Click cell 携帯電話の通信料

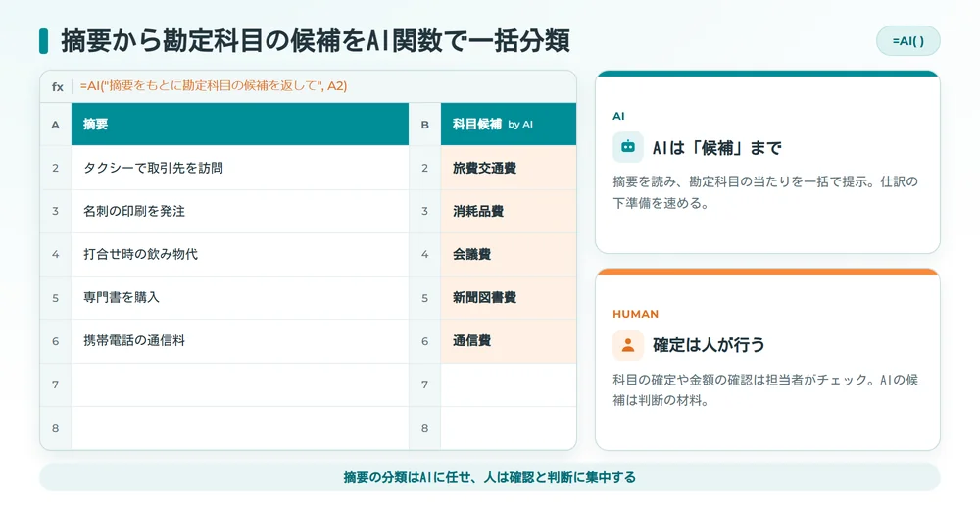point(240,341)
